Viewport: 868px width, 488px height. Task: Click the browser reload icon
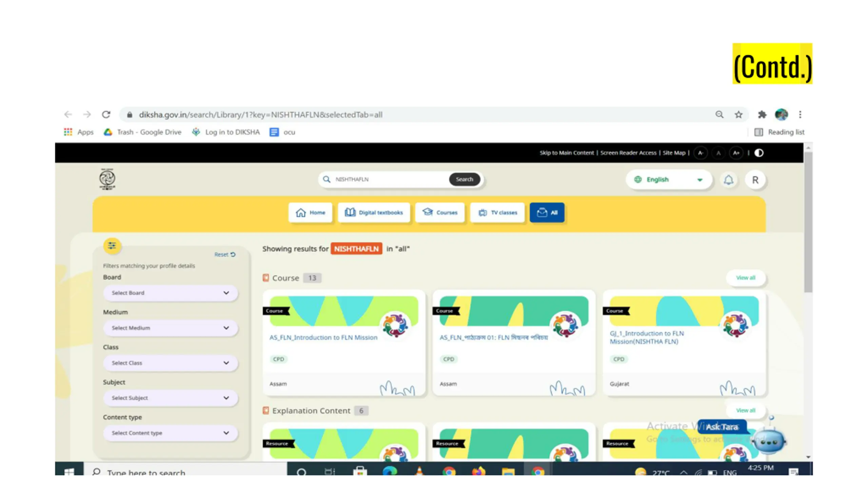click(x=106, y=115)
